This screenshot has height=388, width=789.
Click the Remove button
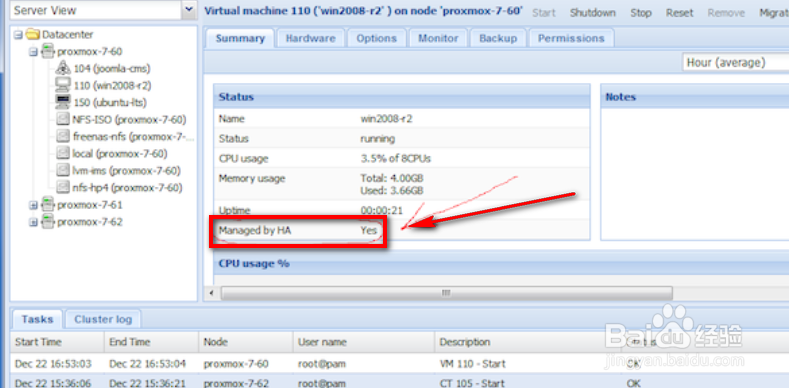click(x=726, y=13)
